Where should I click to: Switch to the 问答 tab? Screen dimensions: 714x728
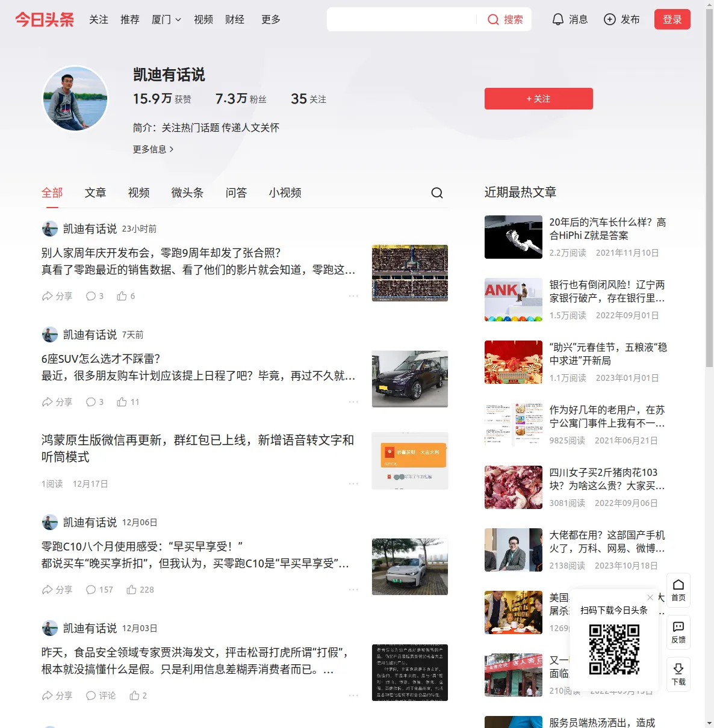(x=237, y=193)
